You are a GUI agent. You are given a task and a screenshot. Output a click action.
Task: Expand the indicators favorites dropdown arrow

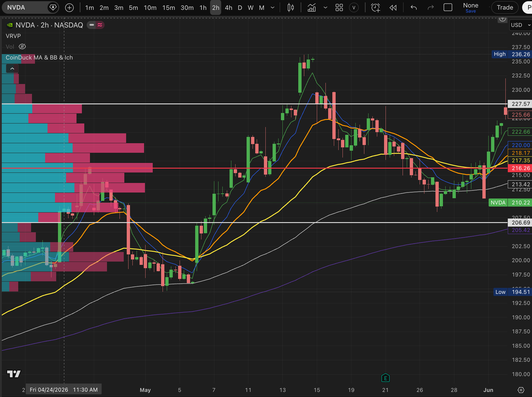[325, 8]
